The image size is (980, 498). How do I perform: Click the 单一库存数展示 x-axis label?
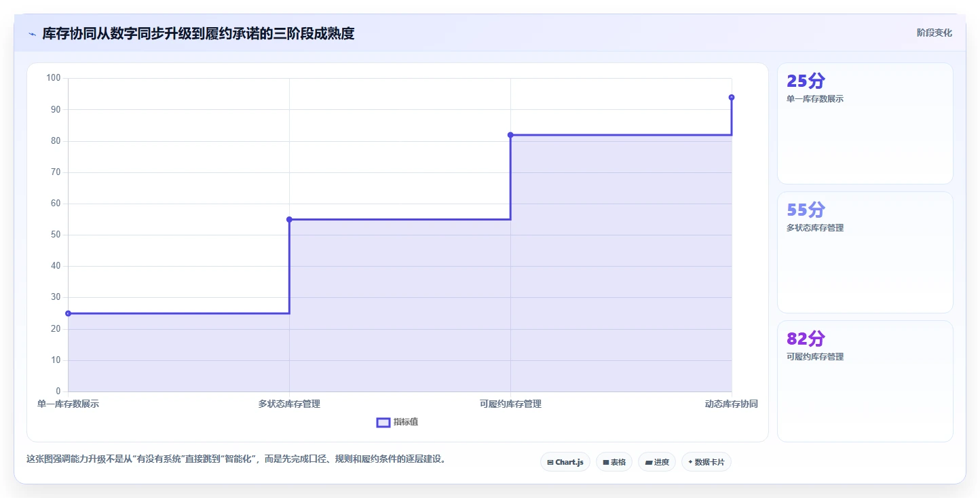point(68,404)
